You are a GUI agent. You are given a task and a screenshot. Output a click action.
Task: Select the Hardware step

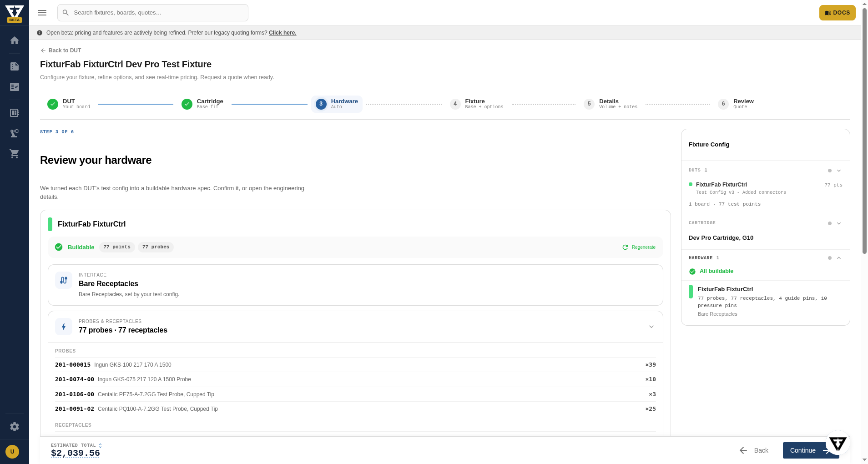pyautogui.click(x=337, y=104)
